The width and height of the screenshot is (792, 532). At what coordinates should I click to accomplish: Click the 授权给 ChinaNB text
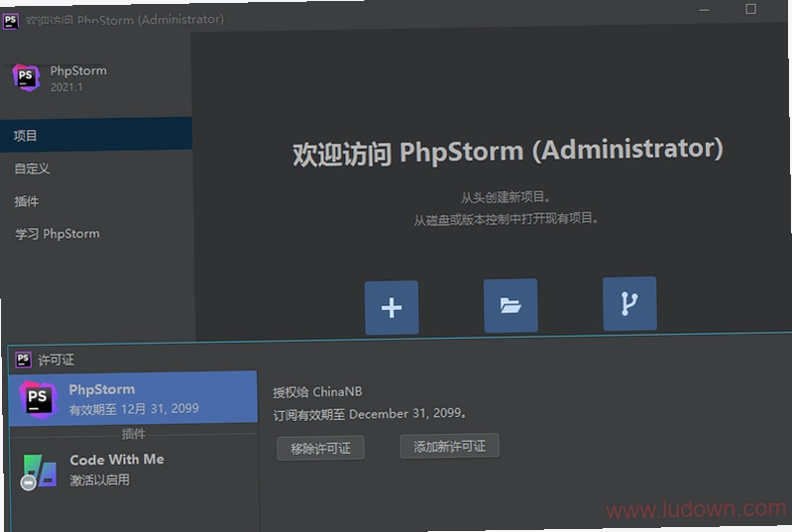[x=317, y=391]
